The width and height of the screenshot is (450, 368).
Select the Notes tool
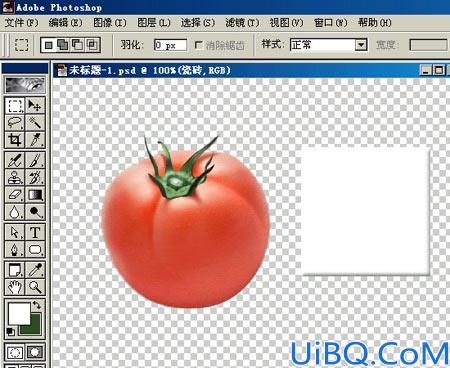pos(15,270)
